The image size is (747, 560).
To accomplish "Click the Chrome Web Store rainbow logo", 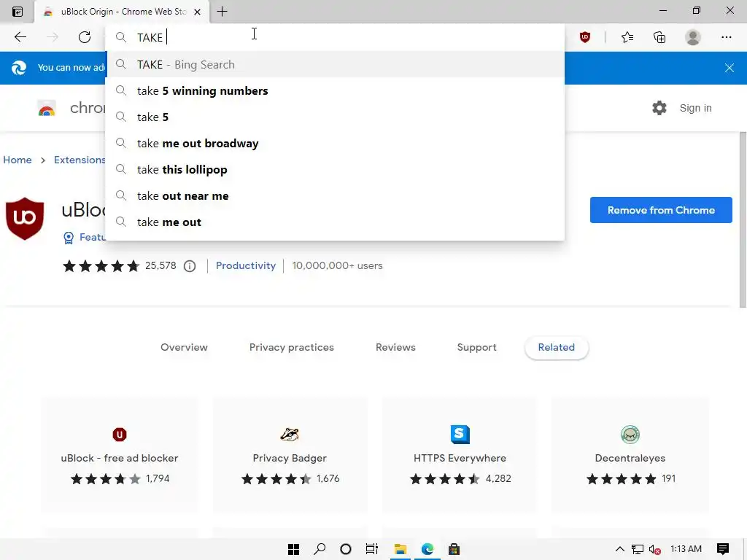I will tap(47, 109).
